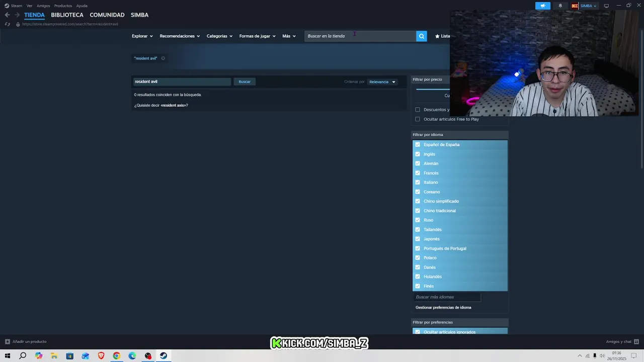This screenshot has height=362, width=644.
Task: Open the Ver menu
Action: click(29, 6)
